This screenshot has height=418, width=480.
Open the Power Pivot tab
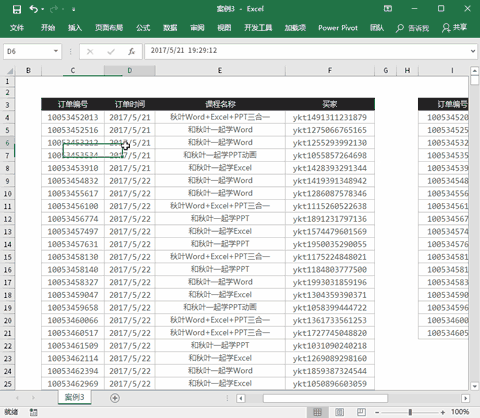(338, 28)
